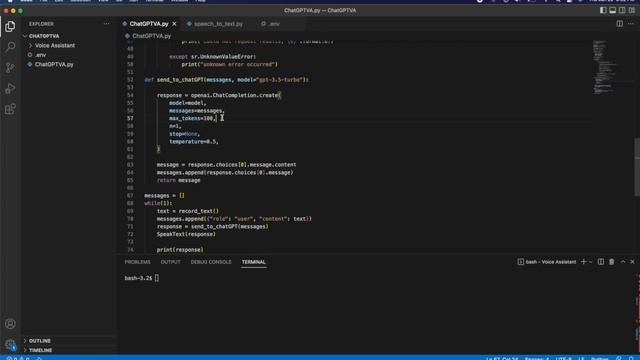Click the 'SpeakText(response)' code line
This screenshot has width=640, height=360.
[x=186, y=234]
